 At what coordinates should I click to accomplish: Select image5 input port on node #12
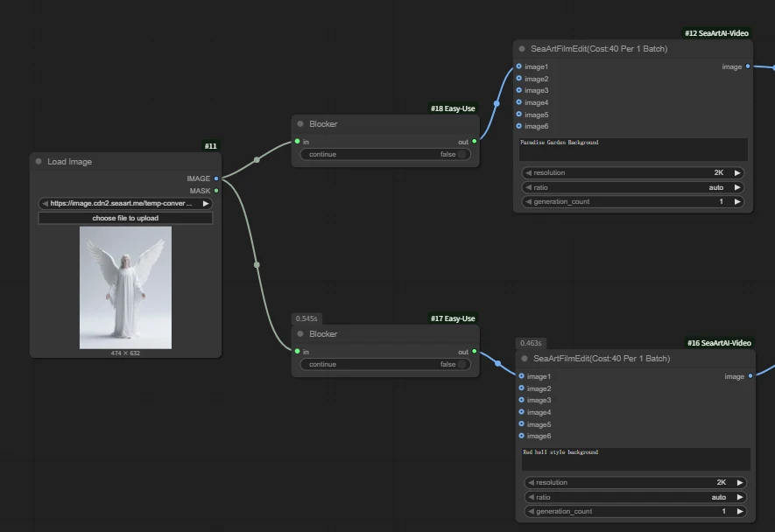pyautogui.click(x=519, y=114)
